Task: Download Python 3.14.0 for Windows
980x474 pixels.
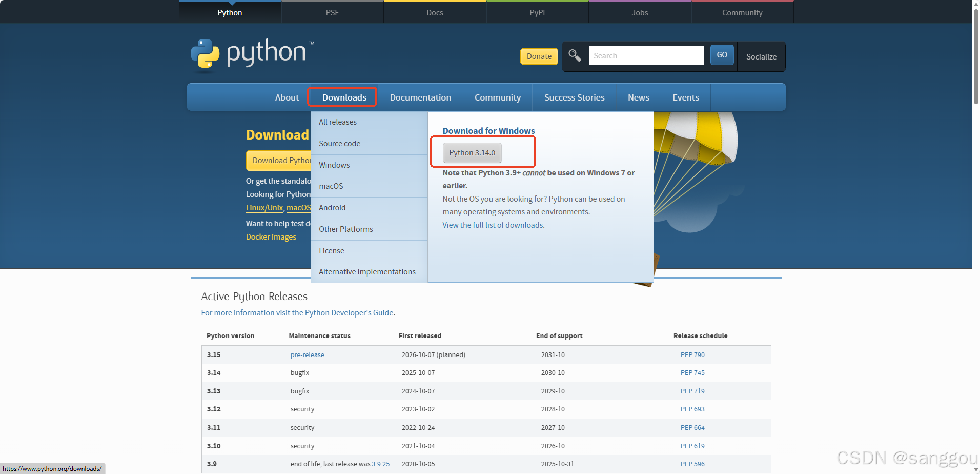Action: (472, 152)
